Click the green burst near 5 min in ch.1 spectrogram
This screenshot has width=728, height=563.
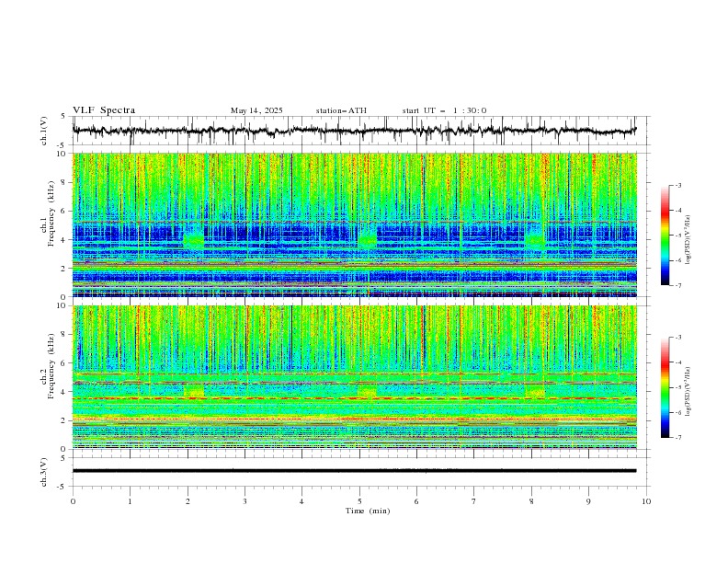pyautogui.click(x=368, y=240)
